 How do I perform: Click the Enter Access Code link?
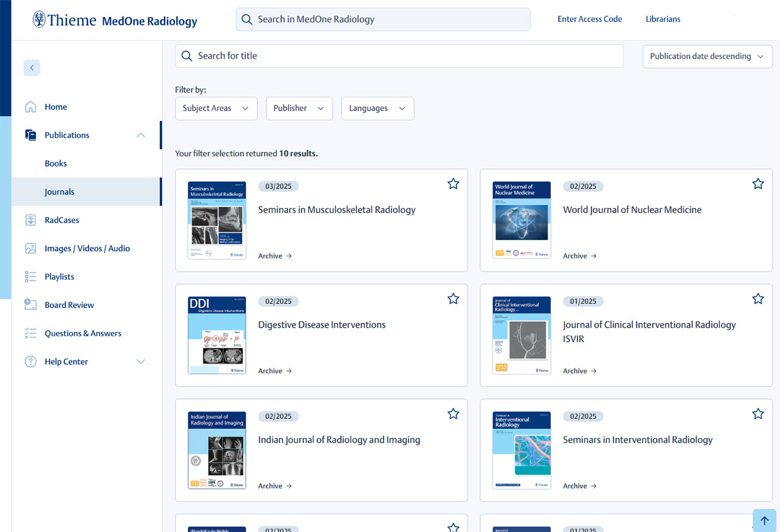pyautogui.click(x=589, y=19)
